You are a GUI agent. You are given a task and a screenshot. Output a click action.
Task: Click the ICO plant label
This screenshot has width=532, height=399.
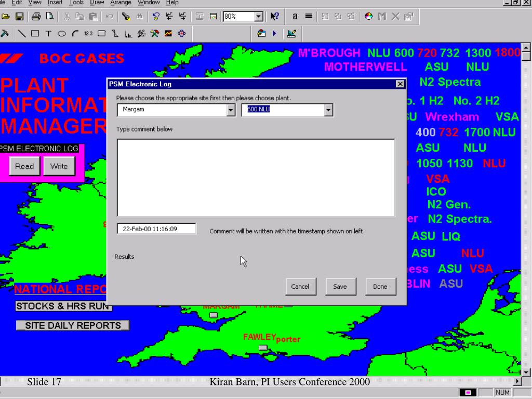tap(436, 192)
